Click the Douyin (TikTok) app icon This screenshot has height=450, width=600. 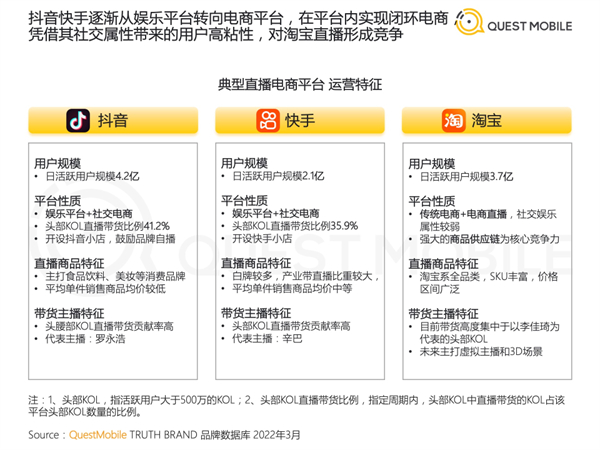point(78,121)
